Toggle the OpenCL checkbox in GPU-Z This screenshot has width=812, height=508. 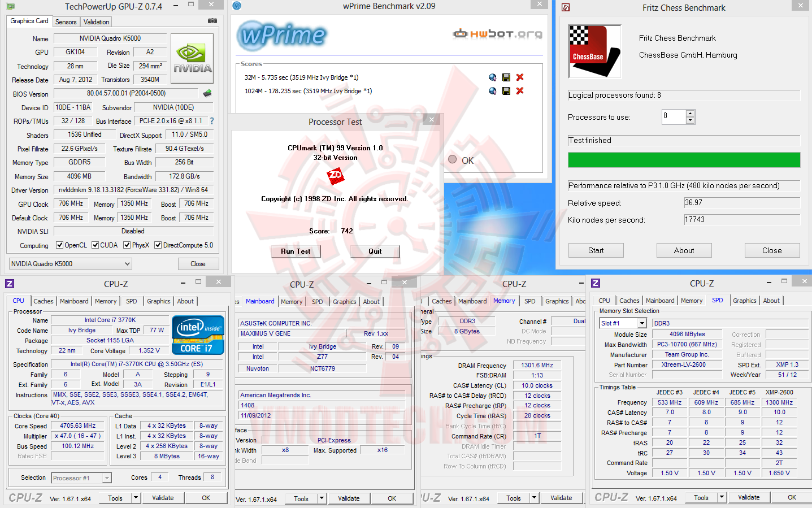(x=59, y=245)
